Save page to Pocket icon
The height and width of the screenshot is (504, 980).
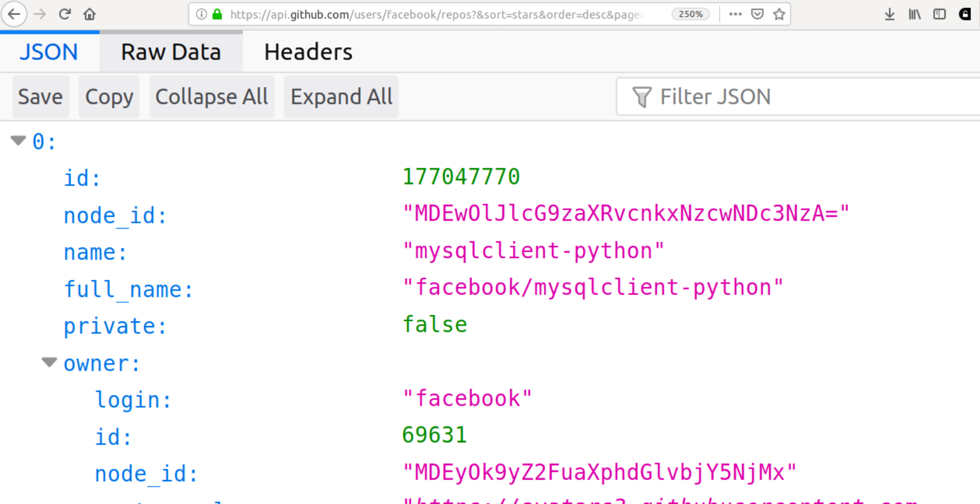pyautogui.click(x=757, y=14)
